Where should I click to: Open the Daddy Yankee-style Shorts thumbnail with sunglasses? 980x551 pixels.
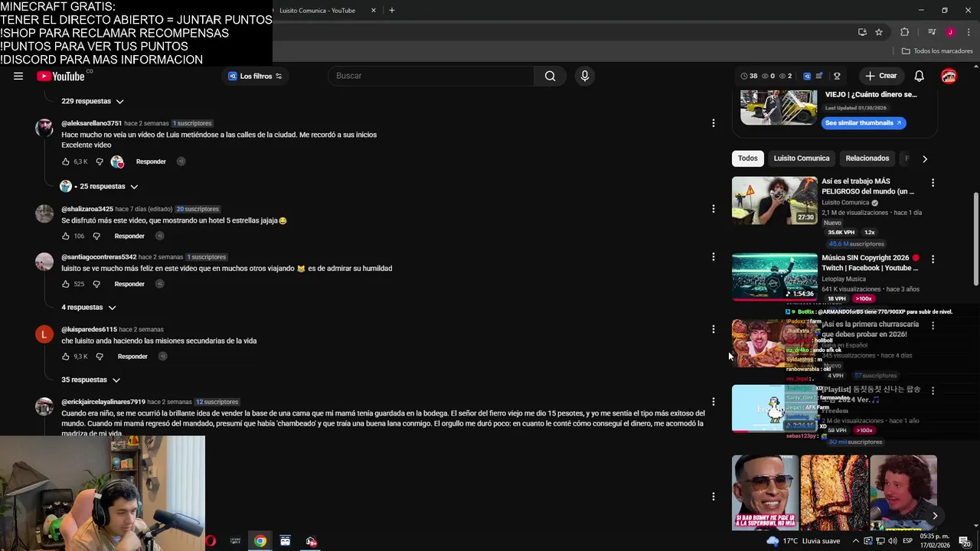coord(765,493)
